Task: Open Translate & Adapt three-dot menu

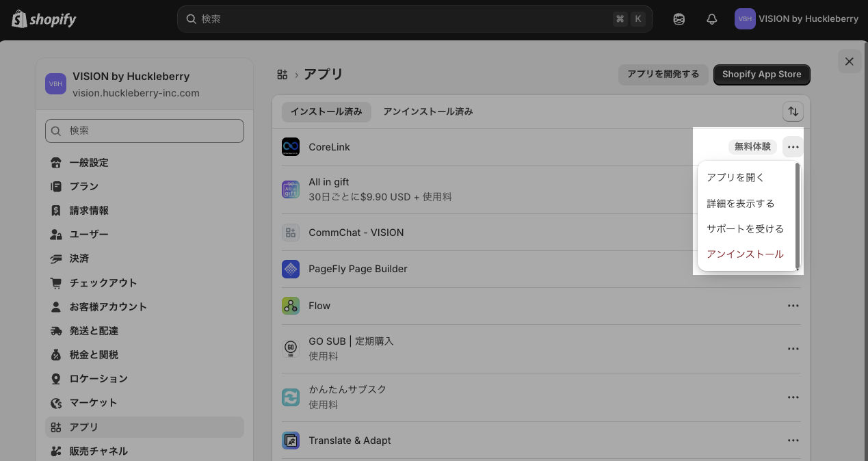Action: (x=793, y=440)
